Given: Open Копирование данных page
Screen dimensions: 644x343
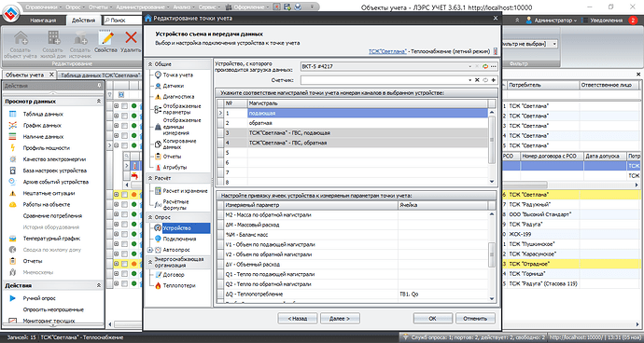Looking at the screenshot, I should 179,144.
